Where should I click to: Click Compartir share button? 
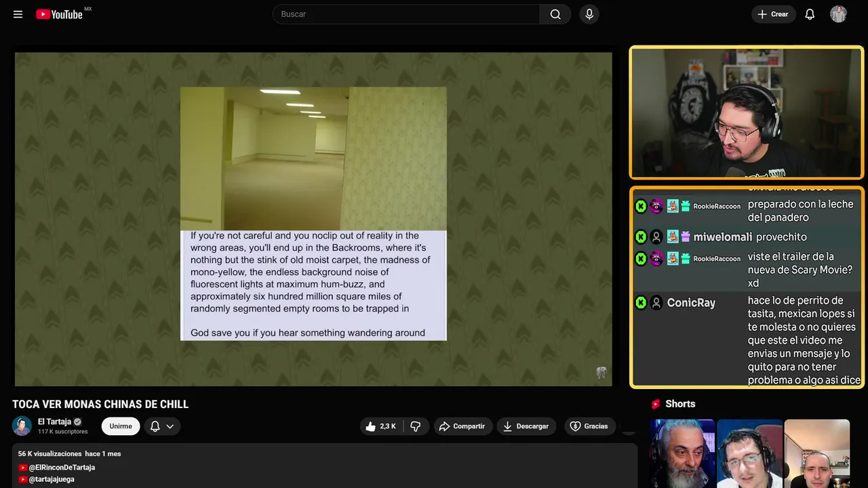coord(462,426)
